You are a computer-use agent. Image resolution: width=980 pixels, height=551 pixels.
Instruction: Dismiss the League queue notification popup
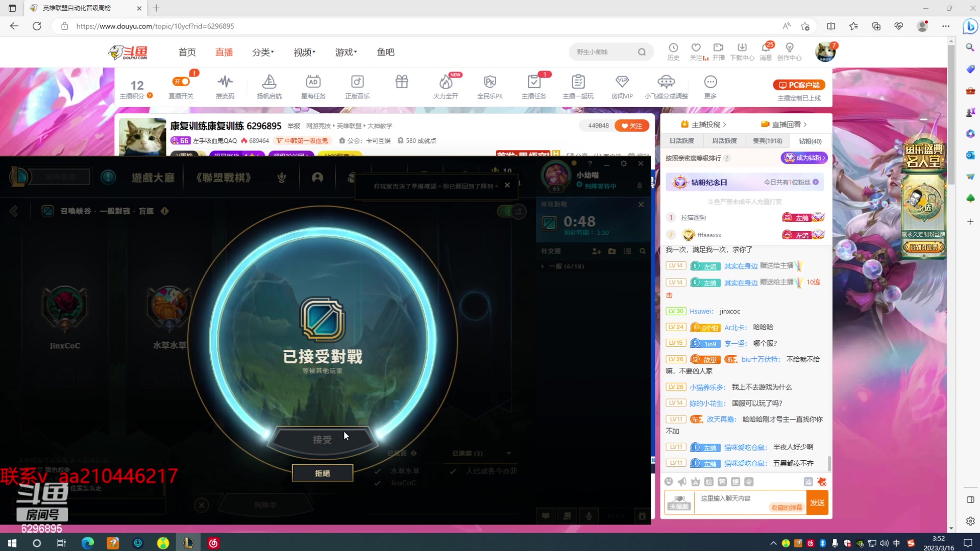coord(507,185)
